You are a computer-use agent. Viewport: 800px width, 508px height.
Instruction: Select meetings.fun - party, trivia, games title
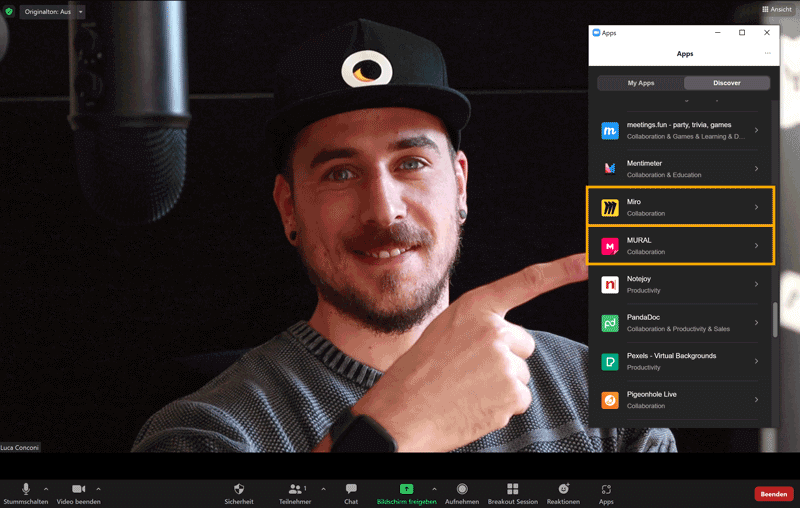tap(679, 125)
